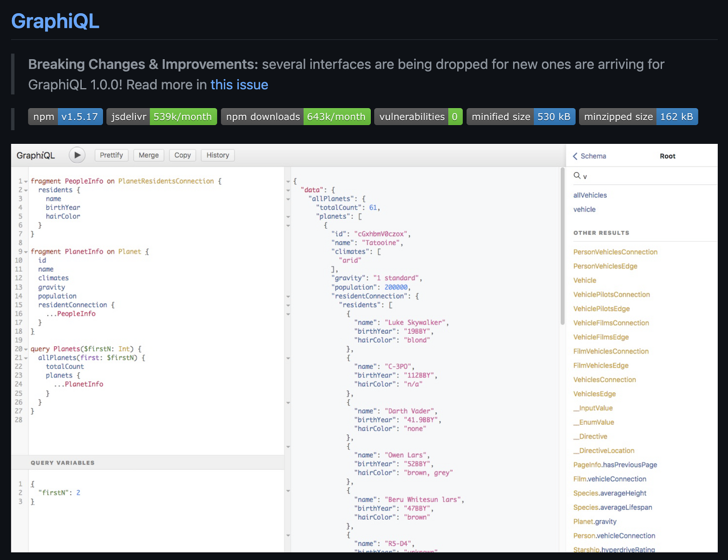Viewport: 728px width, 560px height.
Task: Open VehiclesEdge type
Action: point(594,394)
